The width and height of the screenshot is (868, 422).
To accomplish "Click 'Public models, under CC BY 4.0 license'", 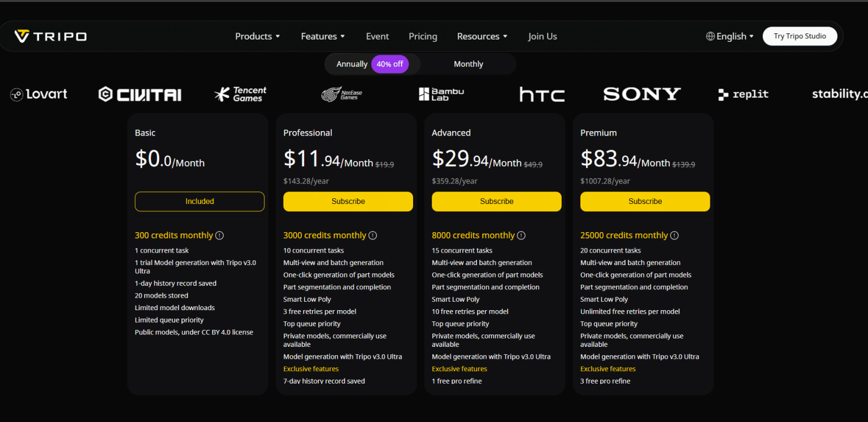I will pyautogui.click(x=194, y=332).
